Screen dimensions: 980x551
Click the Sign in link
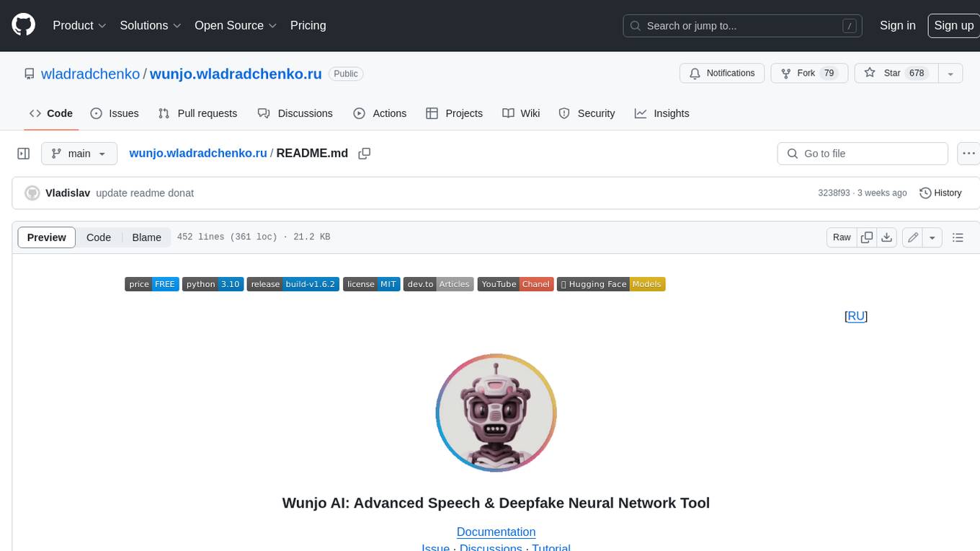[x=897, y=25]
